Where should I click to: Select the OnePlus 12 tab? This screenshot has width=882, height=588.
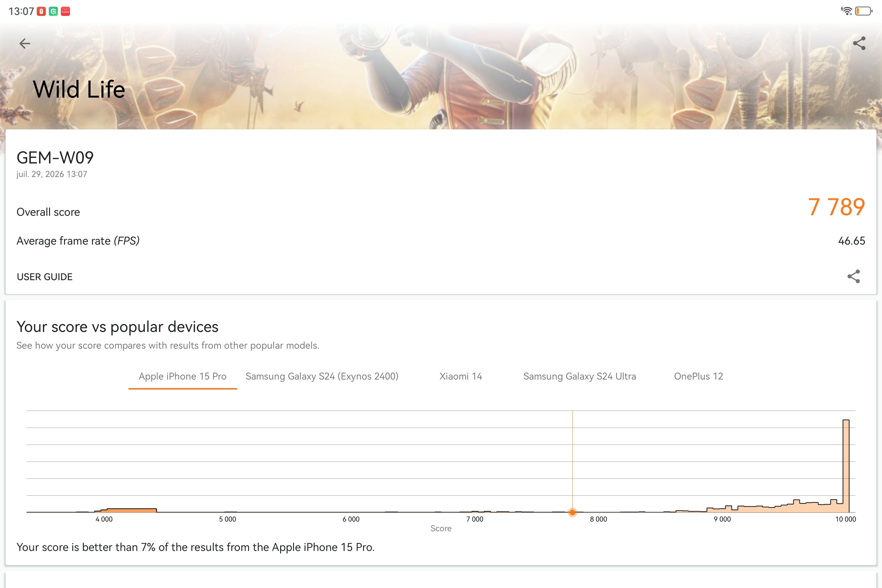click(698, 377)
